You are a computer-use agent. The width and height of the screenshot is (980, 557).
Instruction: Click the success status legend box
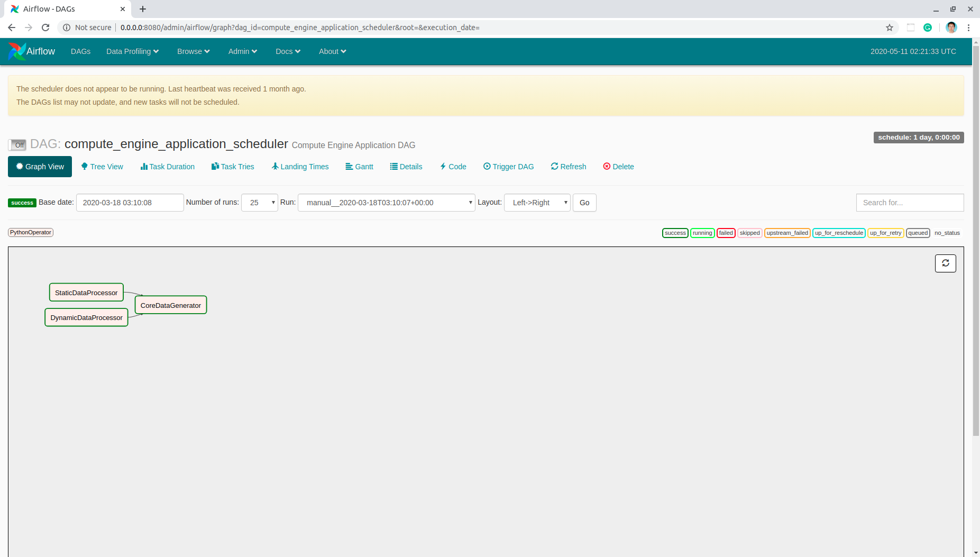coord(675,233)
